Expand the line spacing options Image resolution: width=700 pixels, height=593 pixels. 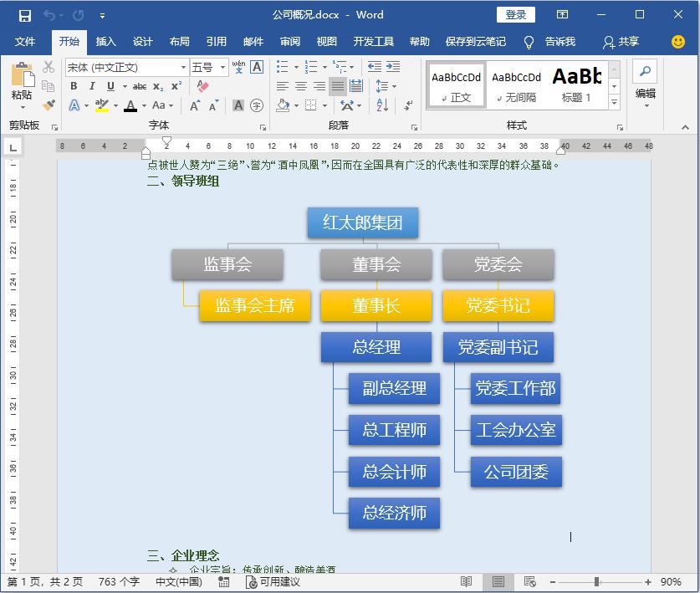point(394,85)
